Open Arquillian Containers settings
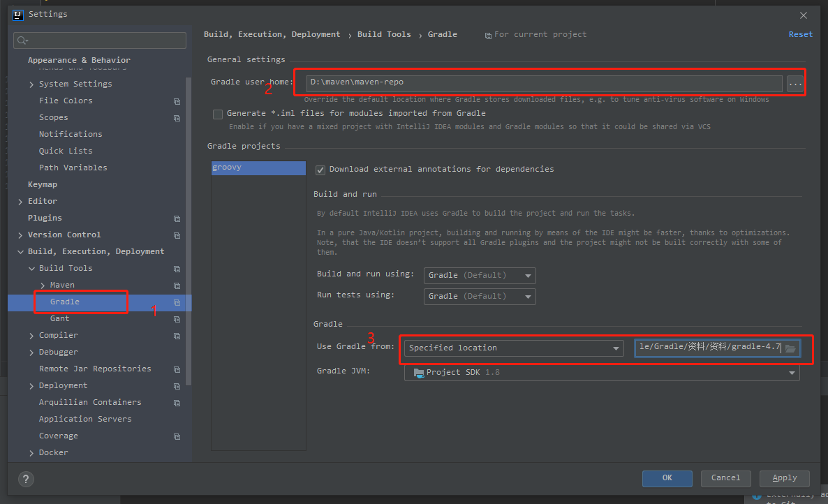This screenshot has height=504, width=828. [90, 403]
